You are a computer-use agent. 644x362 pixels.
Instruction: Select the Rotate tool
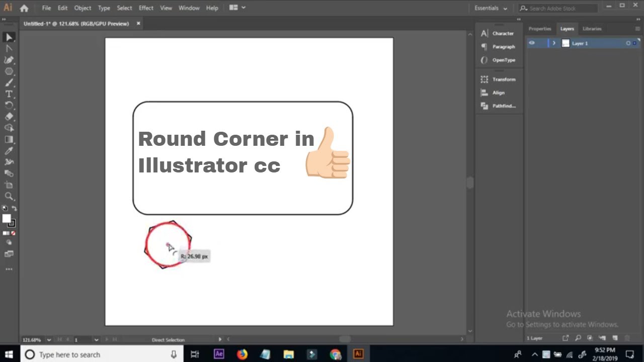(x=9, y=105)
